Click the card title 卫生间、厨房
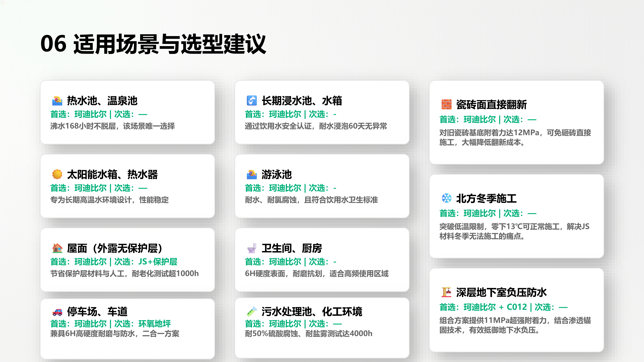Viewport: 644px width, 362px height. coord(292,248)
